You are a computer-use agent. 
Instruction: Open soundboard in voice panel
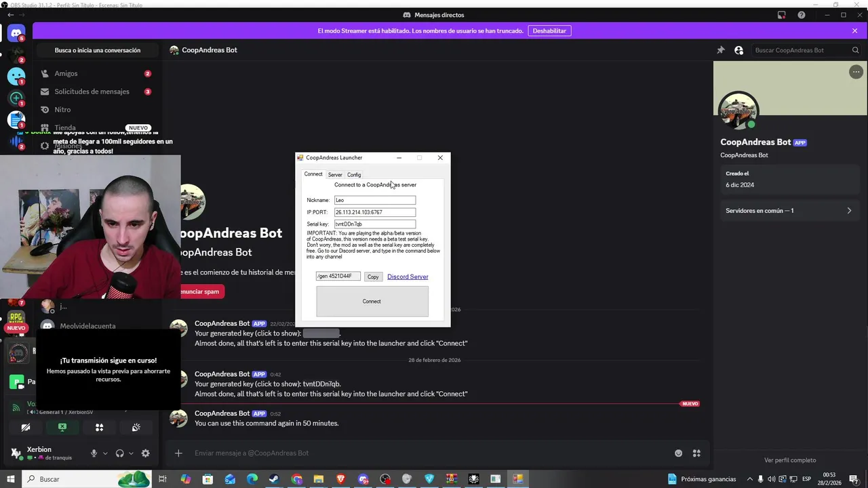[136, 428]
